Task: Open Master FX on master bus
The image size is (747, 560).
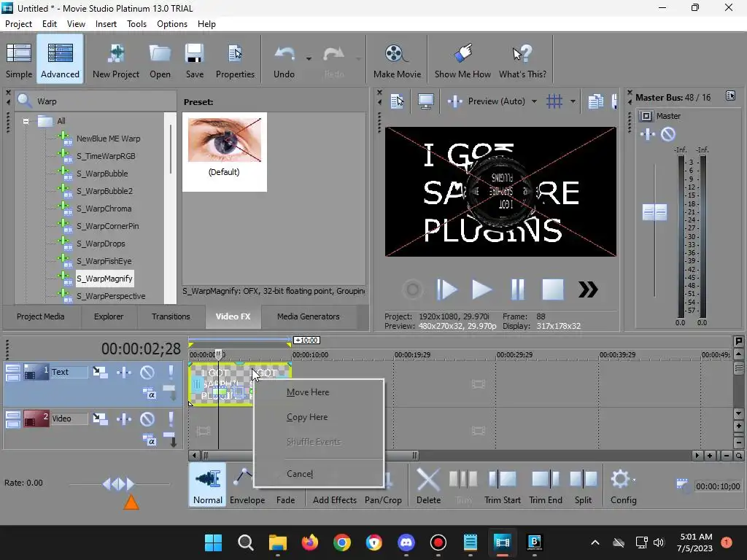Action: [648, 134]
